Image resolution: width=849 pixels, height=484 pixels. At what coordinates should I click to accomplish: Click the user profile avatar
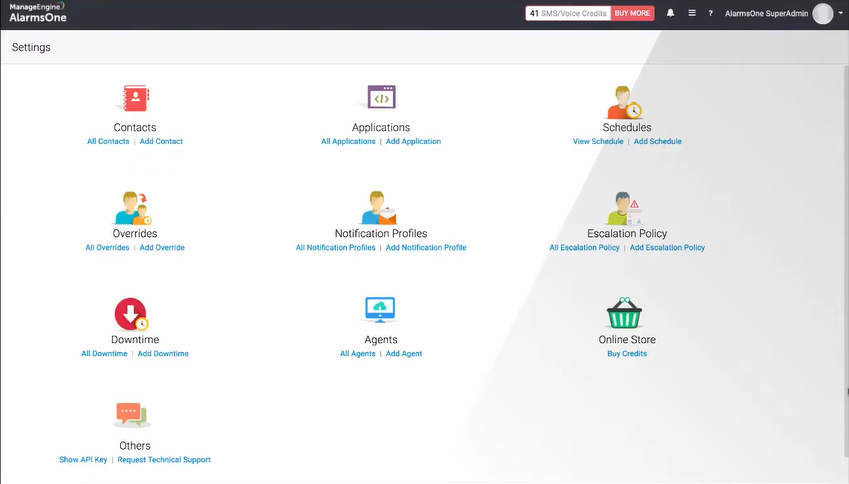(x=823, y=14)
